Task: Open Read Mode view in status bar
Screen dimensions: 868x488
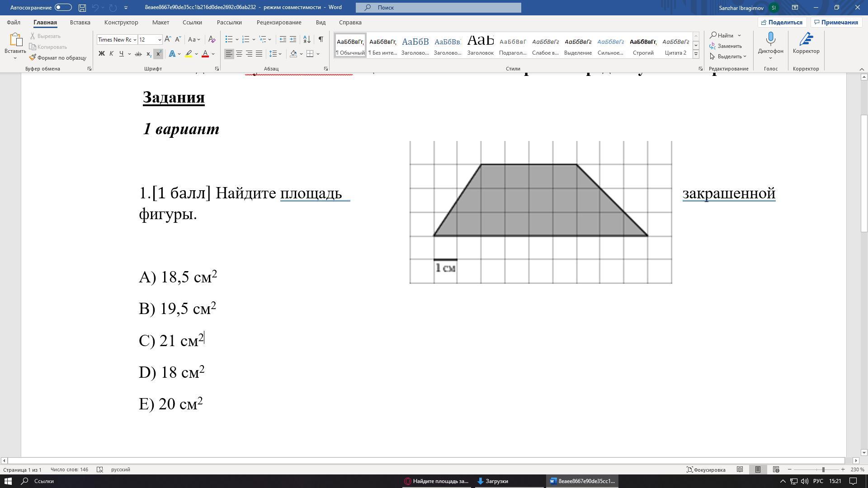Action: [740, 469]
